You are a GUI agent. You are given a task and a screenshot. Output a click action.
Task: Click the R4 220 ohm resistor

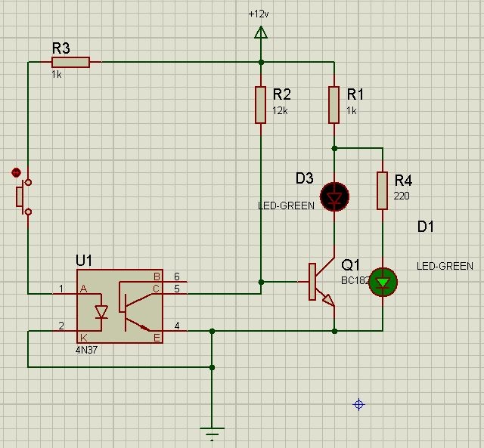click(x=382, y=190)
